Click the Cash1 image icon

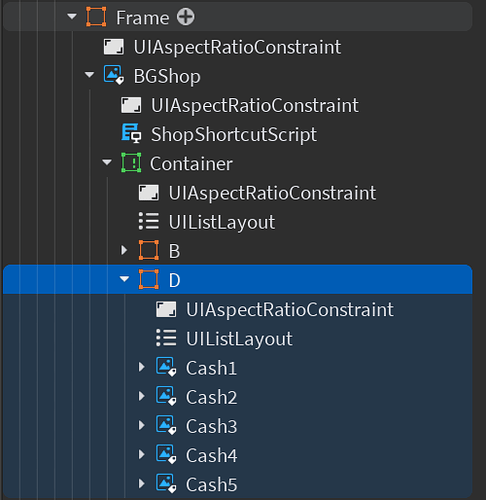click(166, 367)
